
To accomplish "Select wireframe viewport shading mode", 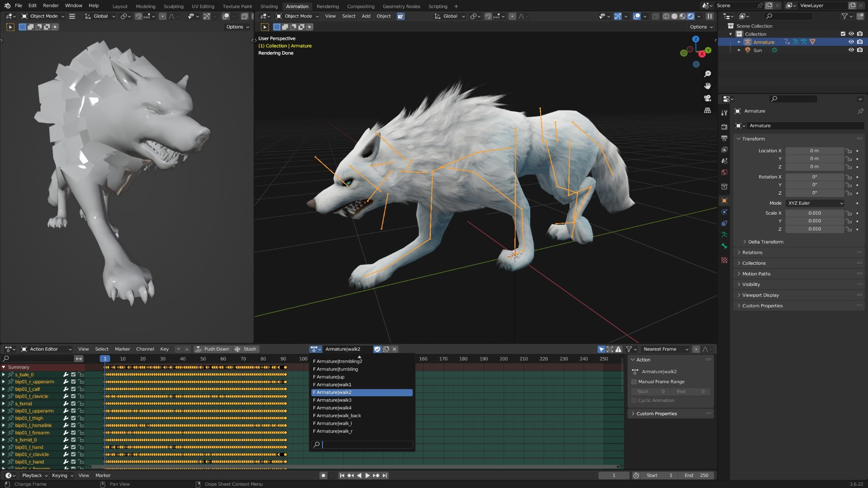I will coord(666,16).
